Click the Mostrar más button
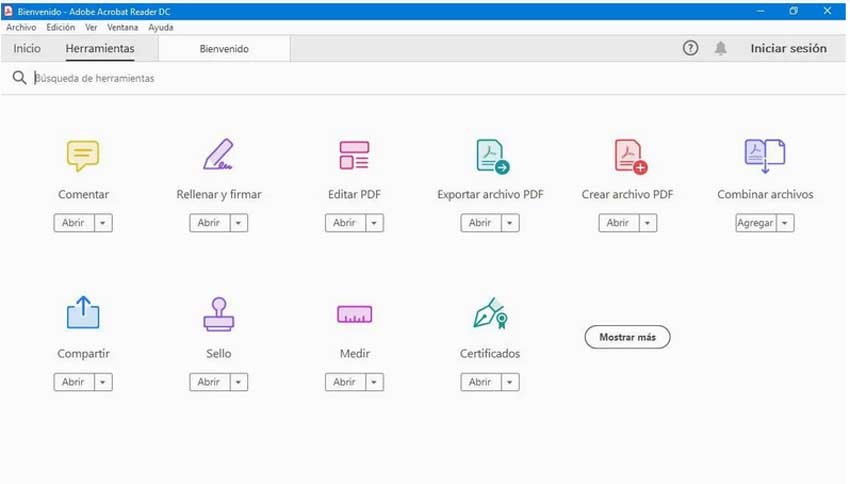Screen dimensions: 850x484 click(627, 337)
